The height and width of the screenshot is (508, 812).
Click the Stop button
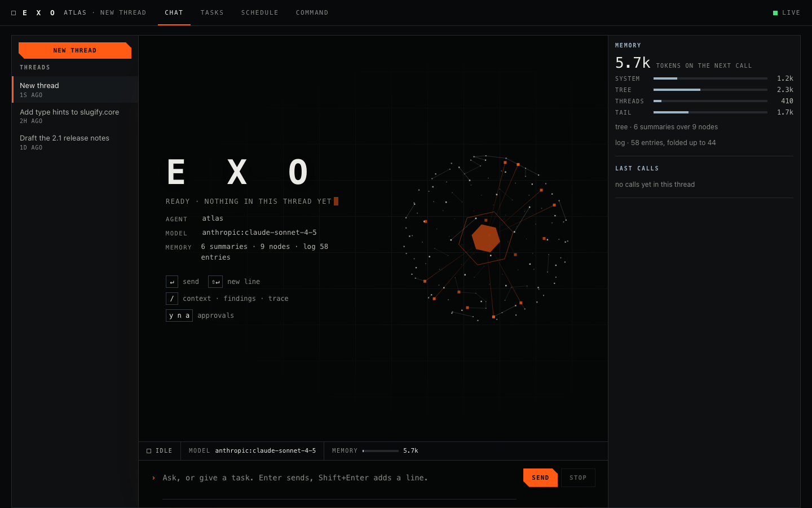(x=578, y=478)
